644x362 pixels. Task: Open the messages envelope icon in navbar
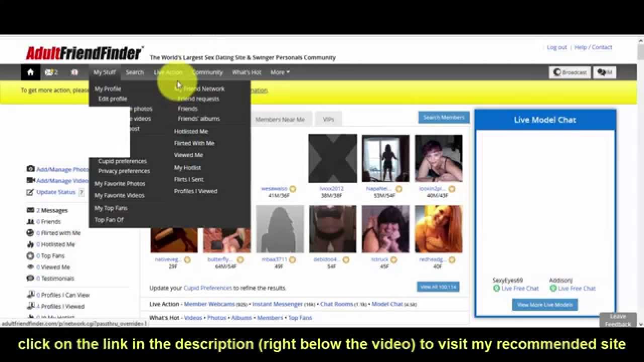click(49, 72)
